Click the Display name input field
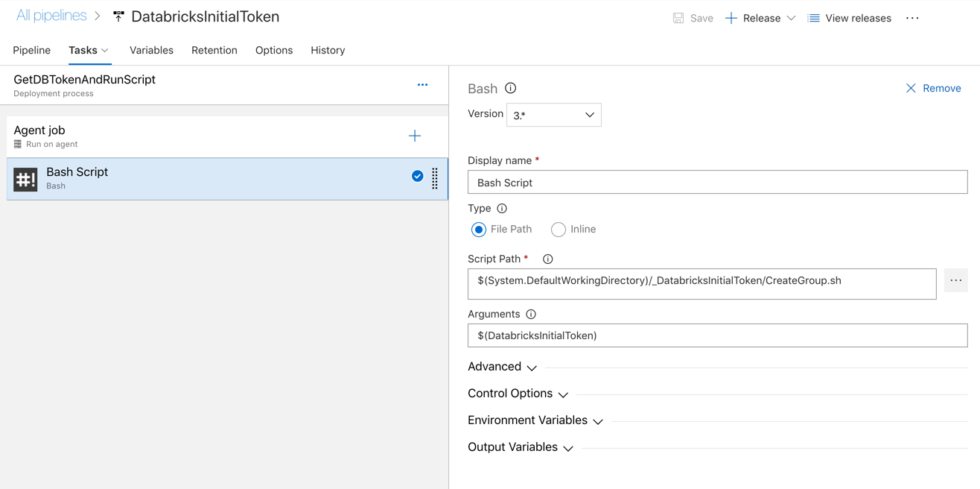Screen dimensions: 980x489 tap(717, 183)
